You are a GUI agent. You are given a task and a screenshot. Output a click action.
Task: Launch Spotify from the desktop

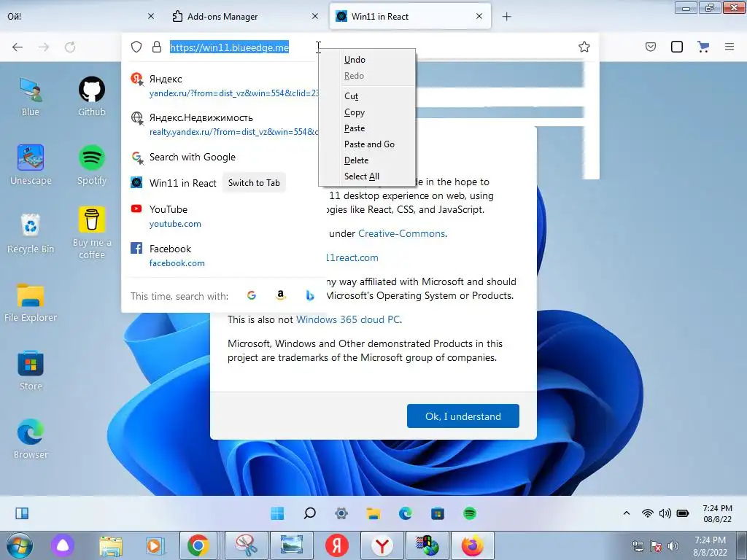pyautogui.click(x=92, y=166)
